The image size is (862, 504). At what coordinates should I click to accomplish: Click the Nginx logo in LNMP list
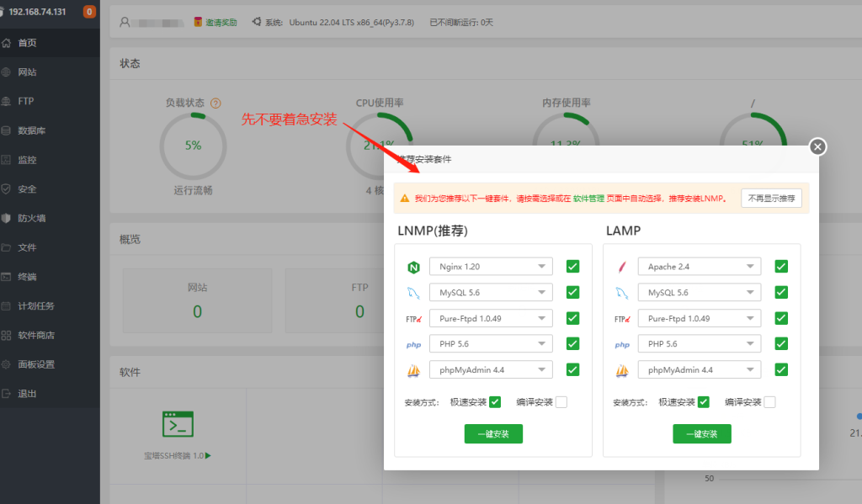413,267
